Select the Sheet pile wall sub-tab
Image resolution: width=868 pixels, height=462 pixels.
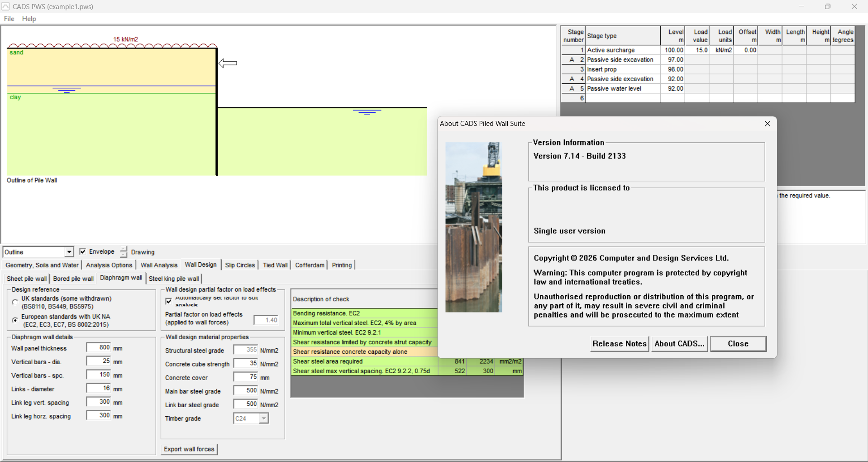tap(27, 279)
